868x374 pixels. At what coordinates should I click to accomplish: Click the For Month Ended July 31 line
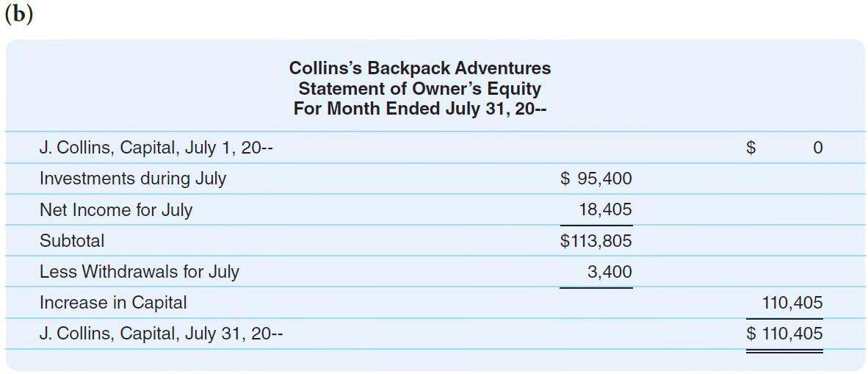pos(420,108)
